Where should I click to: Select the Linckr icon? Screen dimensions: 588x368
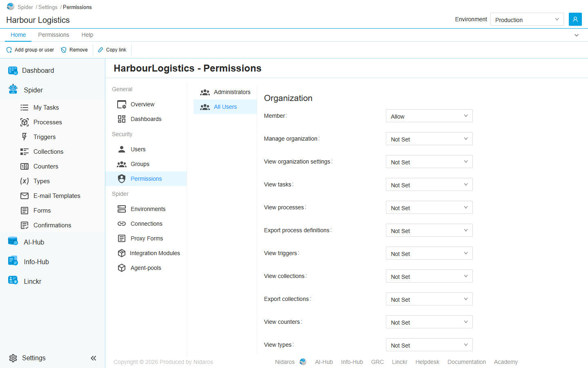pyautogui.click(x=13, y=280)
